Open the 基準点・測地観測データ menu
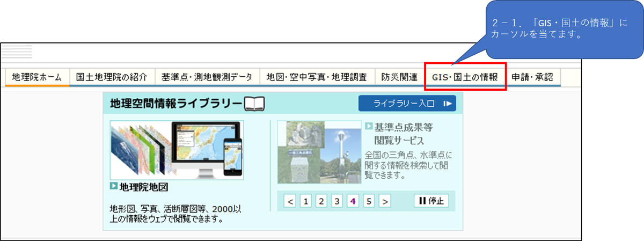 click(207, 77)
